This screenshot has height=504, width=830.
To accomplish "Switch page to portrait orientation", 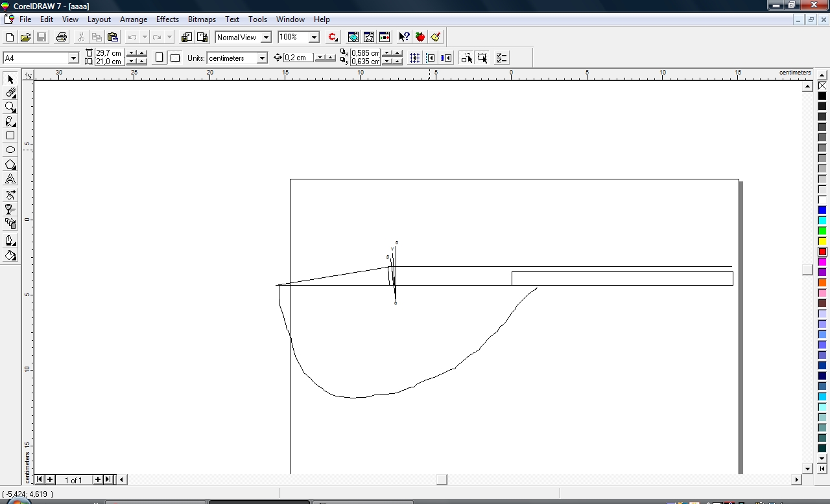I will pos(160,58).
